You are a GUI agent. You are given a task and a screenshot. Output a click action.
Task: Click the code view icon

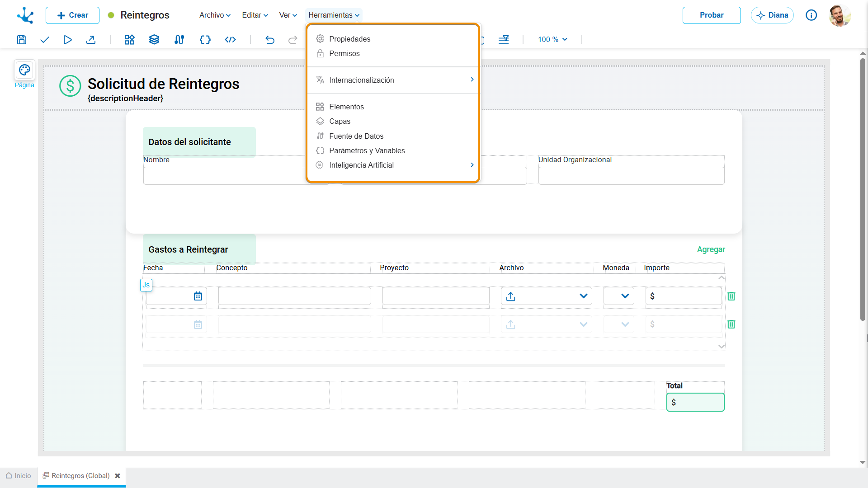231,40
